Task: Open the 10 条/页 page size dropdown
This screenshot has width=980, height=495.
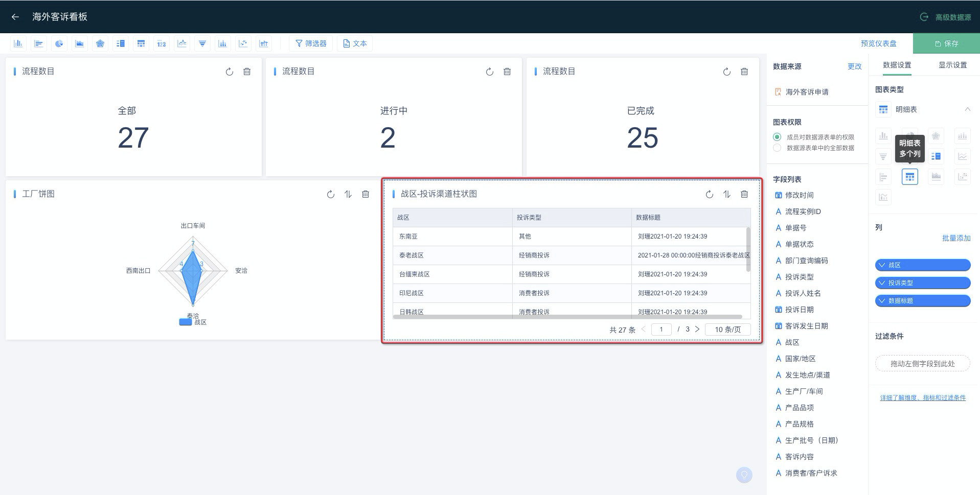Action: click(727, 329)
